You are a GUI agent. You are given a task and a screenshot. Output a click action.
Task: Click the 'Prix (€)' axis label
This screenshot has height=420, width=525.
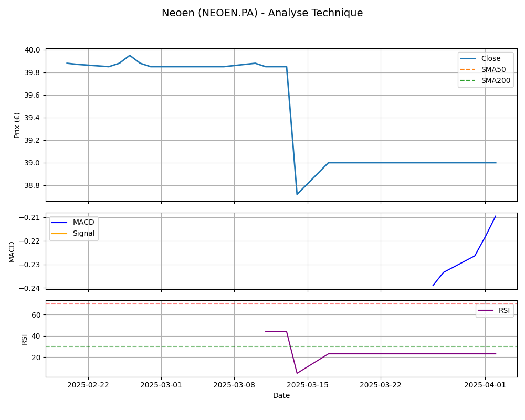click(x=17, y=125)
